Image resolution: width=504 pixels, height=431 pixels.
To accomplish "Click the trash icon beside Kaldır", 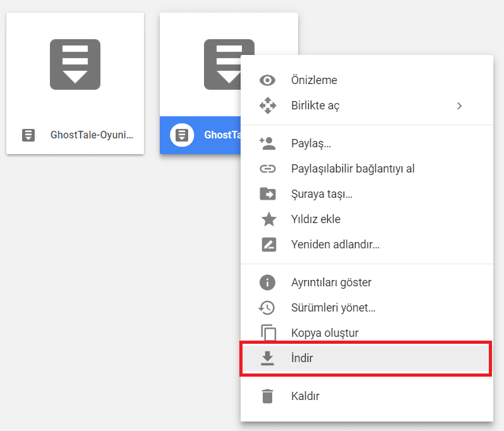I will click(x=267, y=396).
